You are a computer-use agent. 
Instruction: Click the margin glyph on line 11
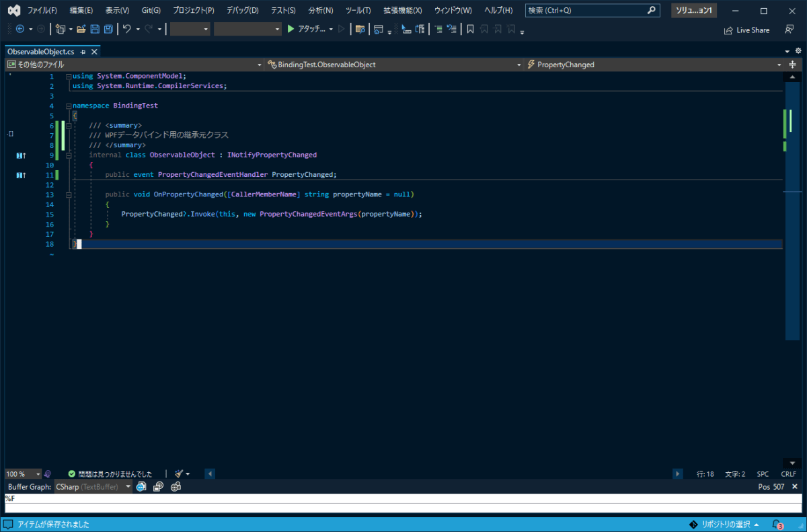pos(21,175)
